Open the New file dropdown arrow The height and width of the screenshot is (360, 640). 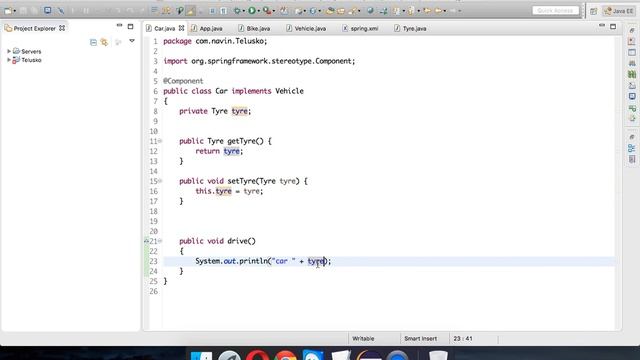[x=14, y=11]
